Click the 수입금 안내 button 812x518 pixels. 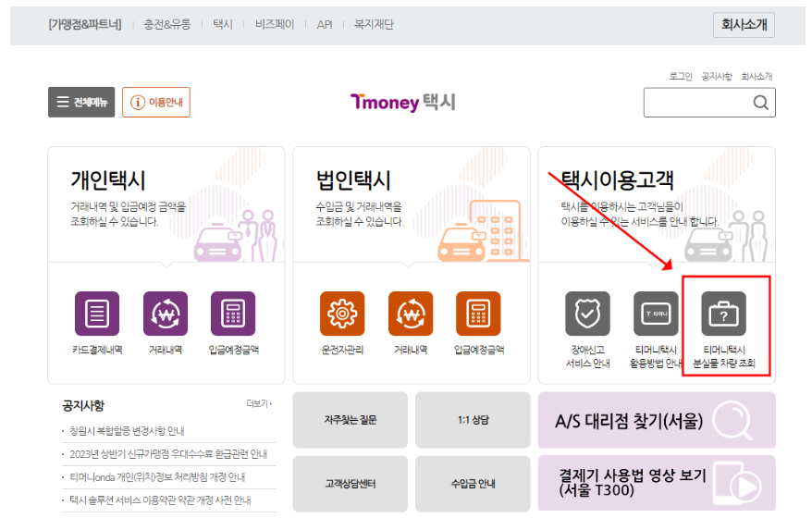[x=473, y=484]
